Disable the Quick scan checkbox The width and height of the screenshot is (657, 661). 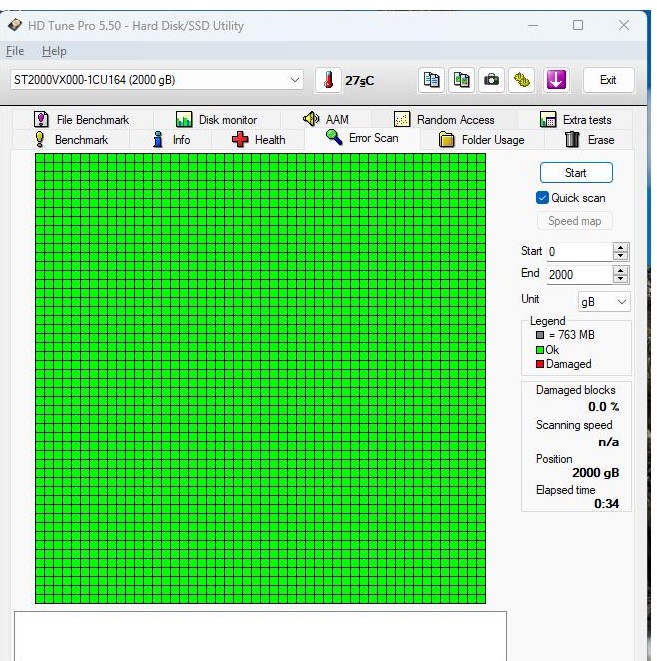tap(543, 198)
